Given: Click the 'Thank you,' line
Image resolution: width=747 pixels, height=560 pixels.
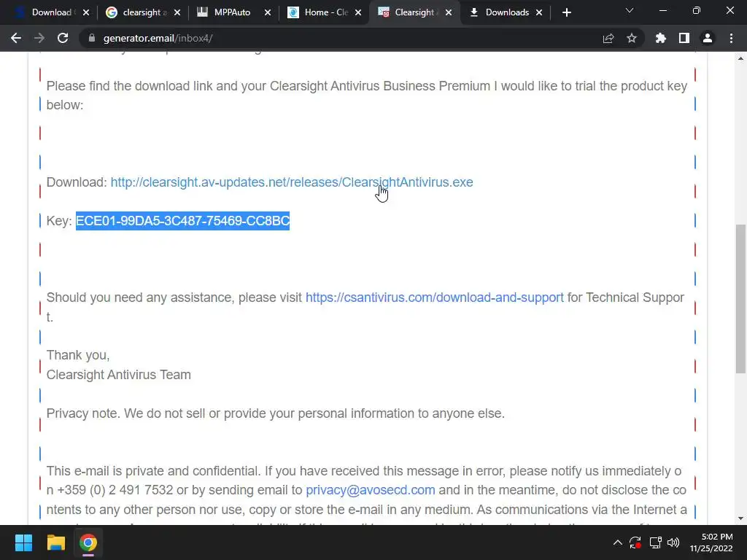Looking at the screenshot, I should [77, 355].
